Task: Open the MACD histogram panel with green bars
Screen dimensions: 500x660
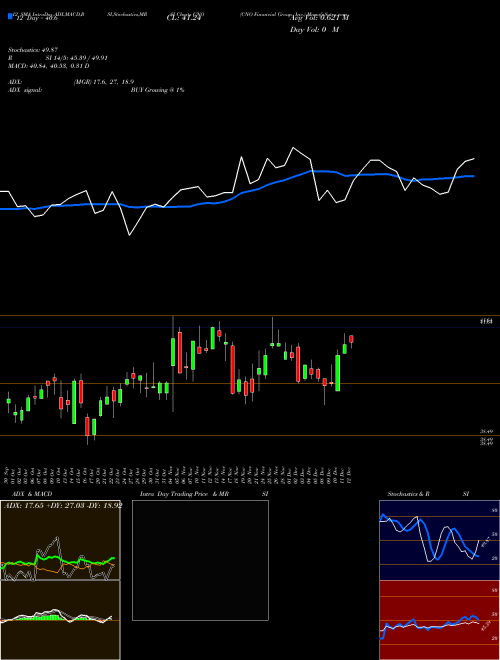Action: point(60,620)
